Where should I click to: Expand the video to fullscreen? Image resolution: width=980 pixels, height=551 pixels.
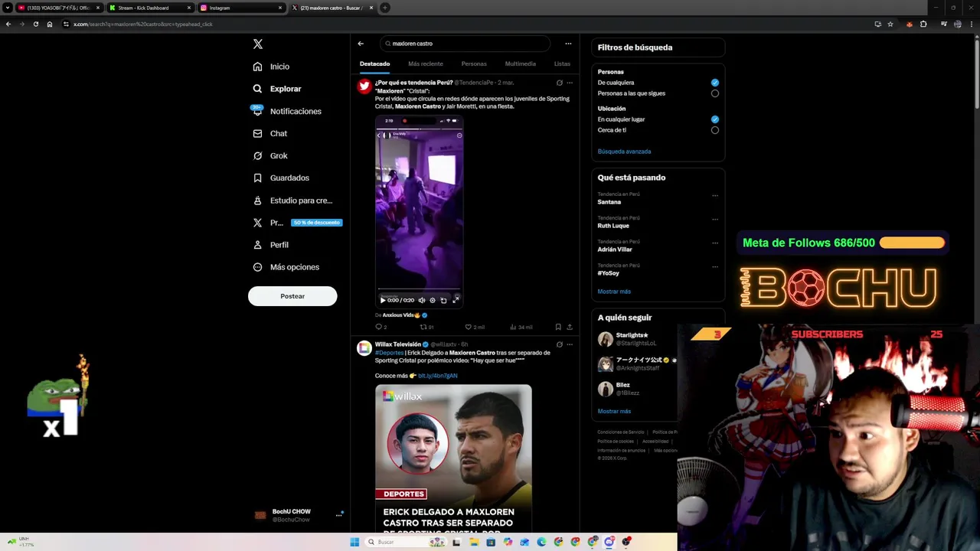click(x=456, y=300)
